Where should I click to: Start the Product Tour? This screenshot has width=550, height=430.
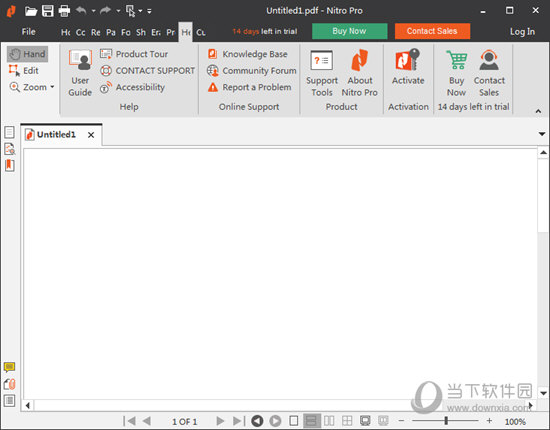click(134, 54)
